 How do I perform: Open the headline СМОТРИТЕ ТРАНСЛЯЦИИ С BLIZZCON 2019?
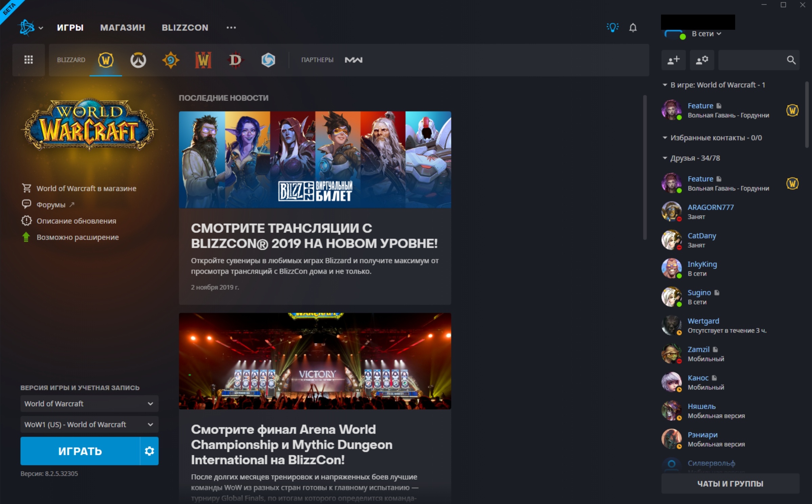point(314,236)
